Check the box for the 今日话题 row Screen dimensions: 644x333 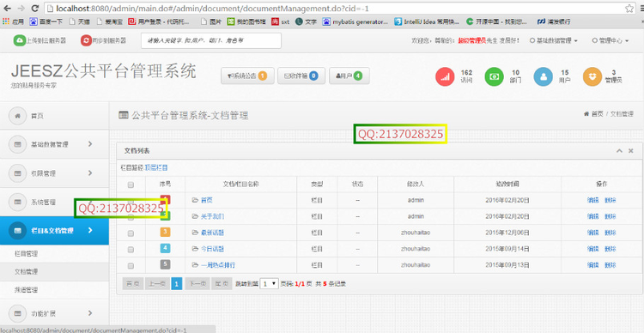coord(131,249)
